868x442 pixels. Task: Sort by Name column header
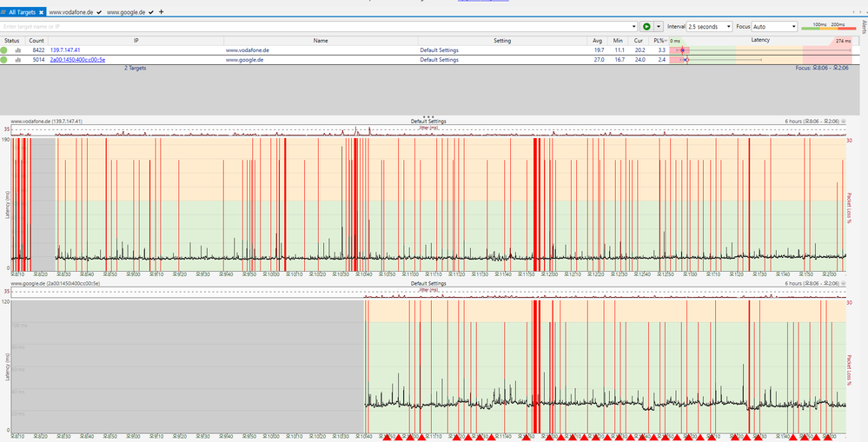[321, 41]
